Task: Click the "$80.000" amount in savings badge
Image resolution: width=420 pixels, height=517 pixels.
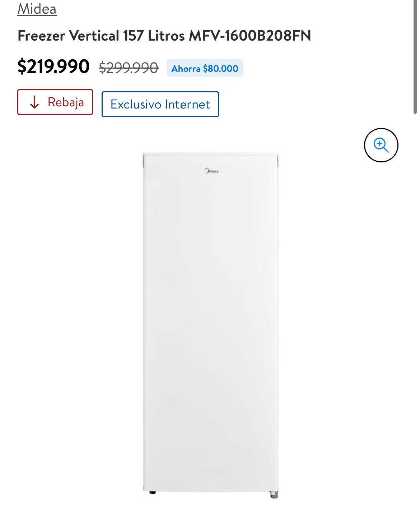Action: coord(220,68)
